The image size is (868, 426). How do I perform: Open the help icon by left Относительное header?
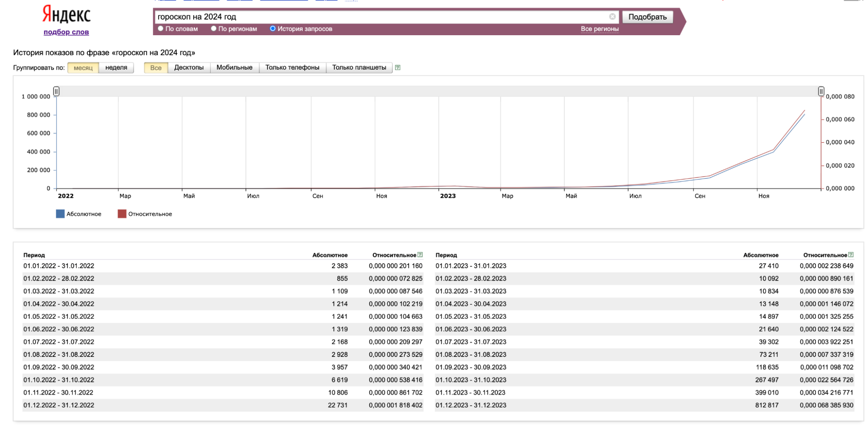(x=420, y=255)
